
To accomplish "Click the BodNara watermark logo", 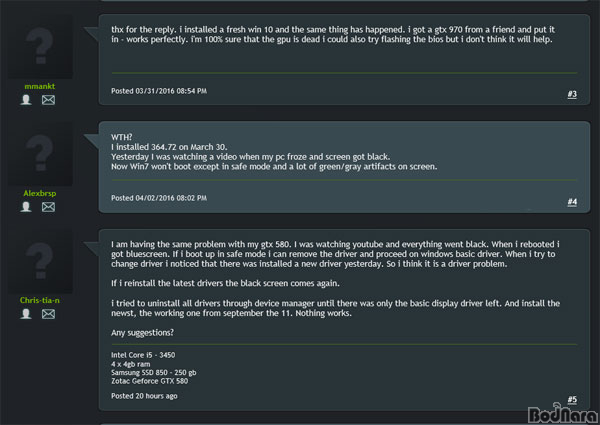I will pyautogui.click(x=563, y=413).
